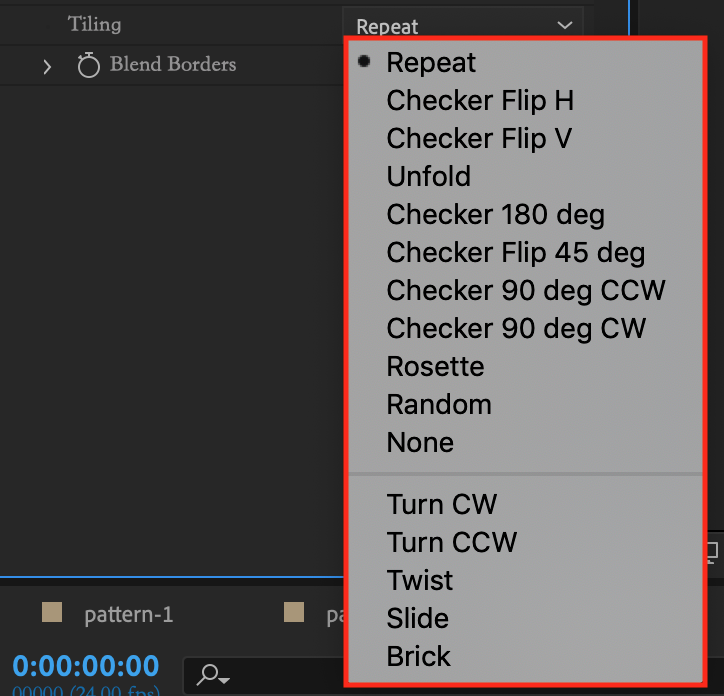Set tiling to None
The image size is (724, 696).
pos(420,443)
